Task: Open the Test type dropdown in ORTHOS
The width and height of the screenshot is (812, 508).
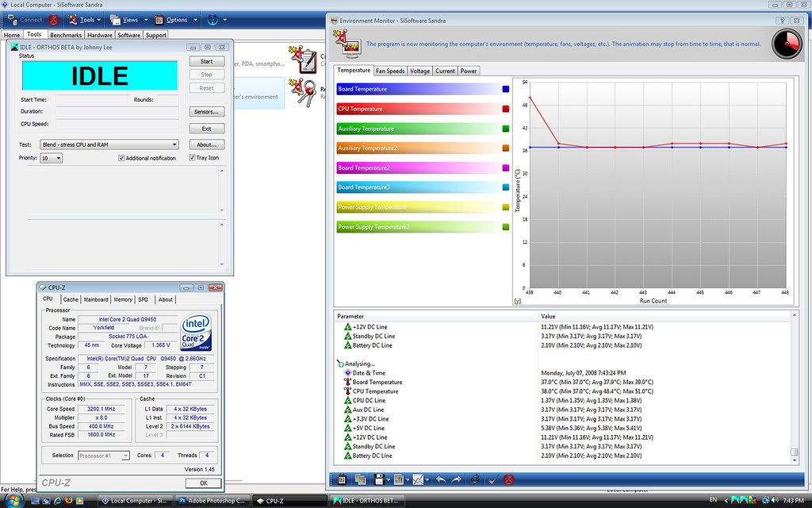Action: [x=109, y=144]
